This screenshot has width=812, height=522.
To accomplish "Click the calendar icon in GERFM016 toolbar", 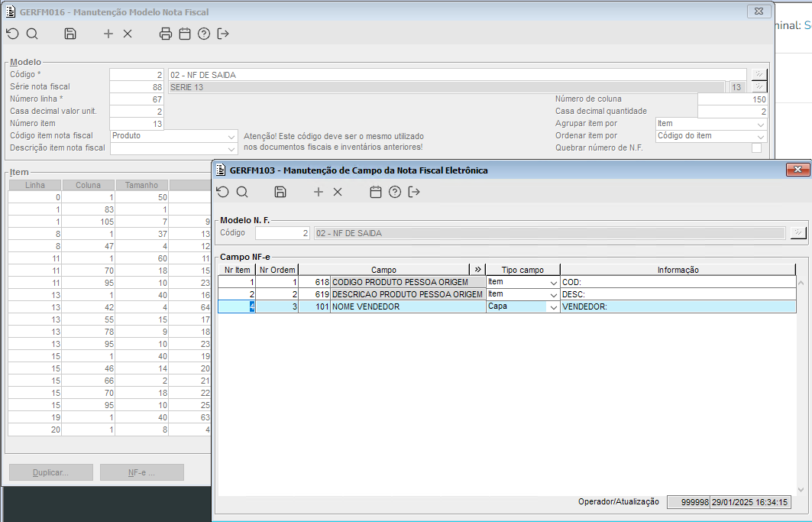I will tap(185, 34).
